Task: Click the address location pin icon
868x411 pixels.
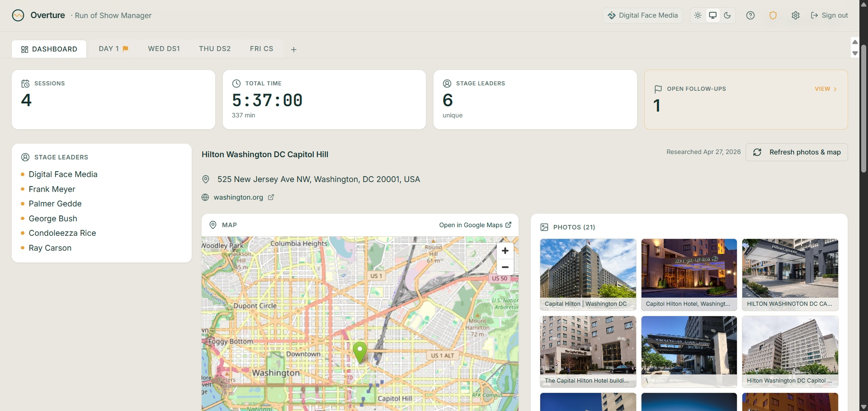Action: (x=206, y=179)
